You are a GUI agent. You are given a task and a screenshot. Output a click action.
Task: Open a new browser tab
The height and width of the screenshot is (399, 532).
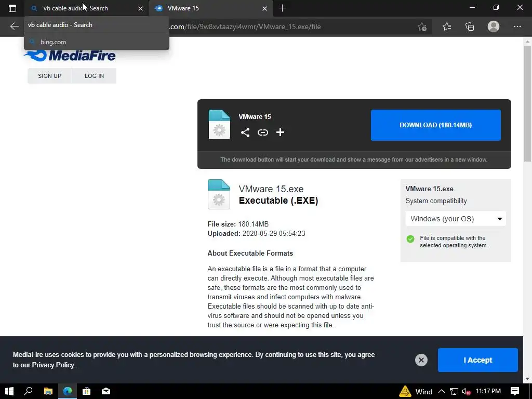coord(282,8)
